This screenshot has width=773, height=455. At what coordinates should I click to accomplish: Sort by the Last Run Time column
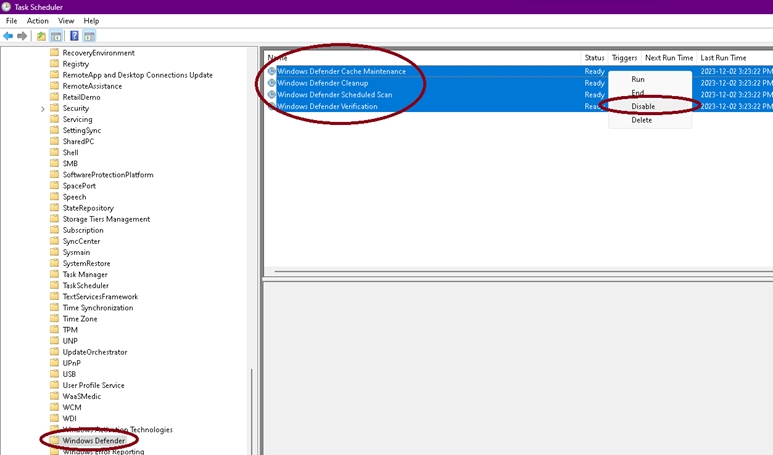pos(722,58)
